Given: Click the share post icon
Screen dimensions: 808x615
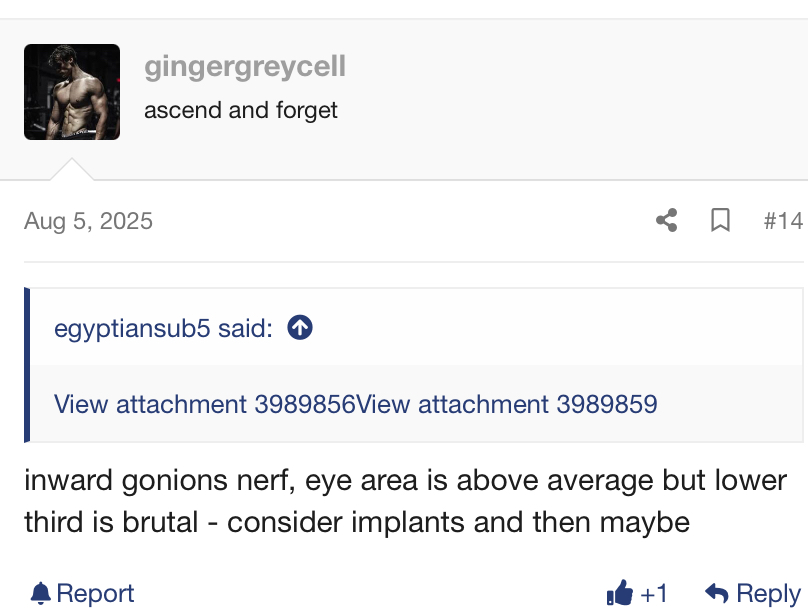Looking at the screenshot, I should pos(666,220).
